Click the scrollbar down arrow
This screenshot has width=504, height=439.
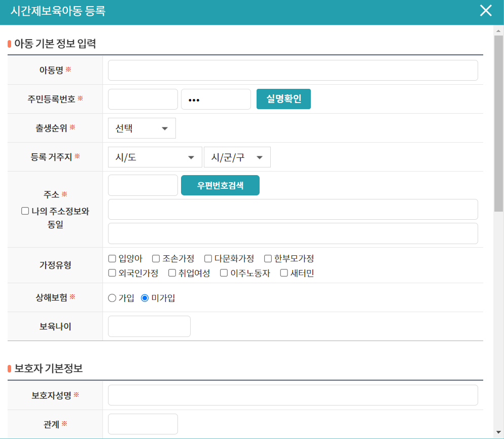(497, 432)
